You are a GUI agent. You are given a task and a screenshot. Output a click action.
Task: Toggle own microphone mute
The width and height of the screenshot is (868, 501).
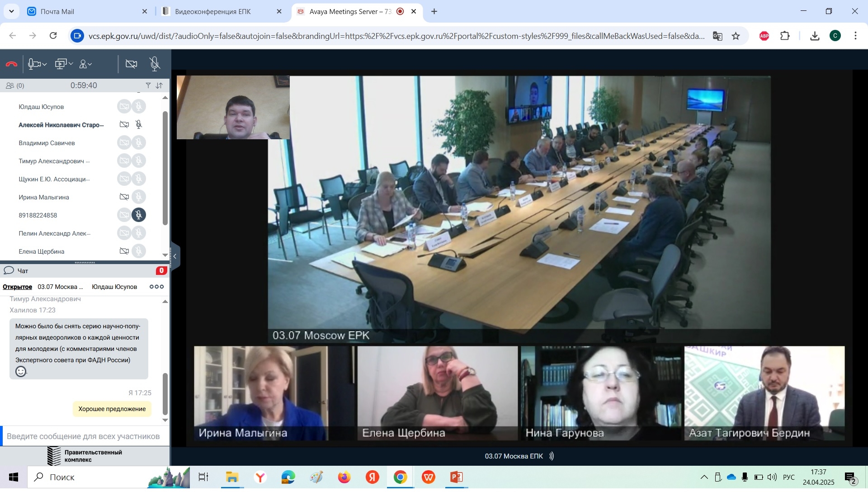coord(155,64)
